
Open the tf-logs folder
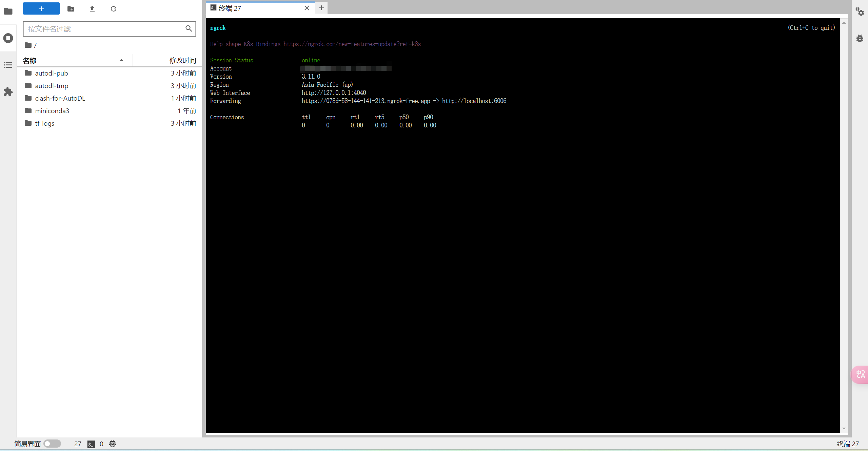pyautogui.click(x=44, y=123)
